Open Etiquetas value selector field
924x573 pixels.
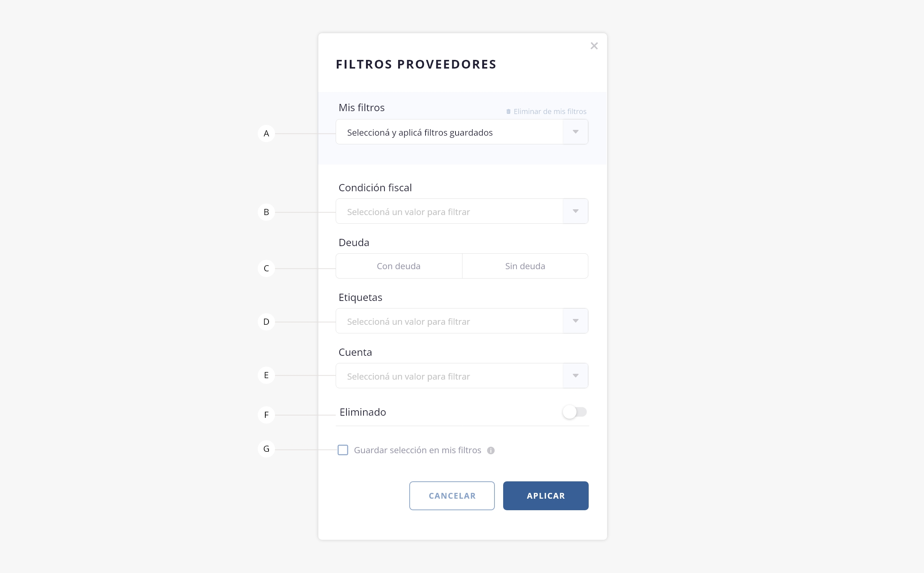[449, 322]
